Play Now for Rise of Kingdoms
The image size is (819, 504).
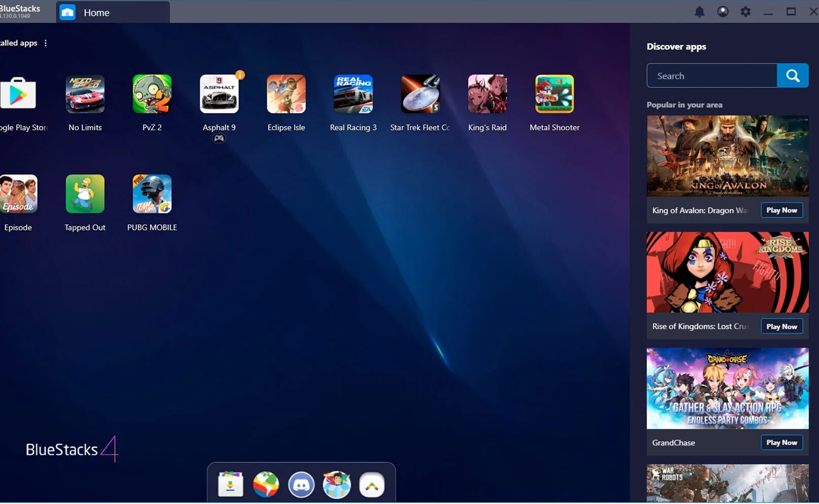coord(781,327)
